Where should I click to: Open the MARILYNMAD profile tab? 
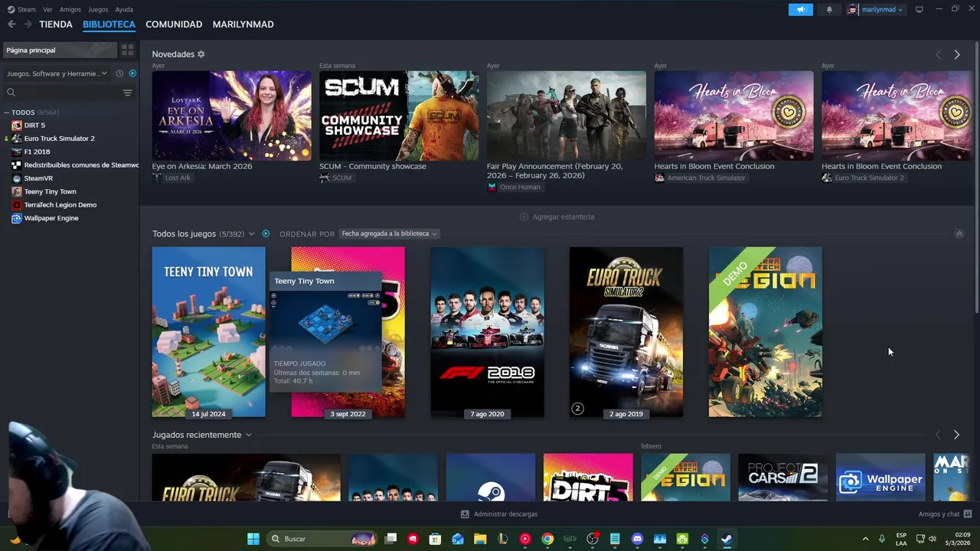[x=243, y=24]
